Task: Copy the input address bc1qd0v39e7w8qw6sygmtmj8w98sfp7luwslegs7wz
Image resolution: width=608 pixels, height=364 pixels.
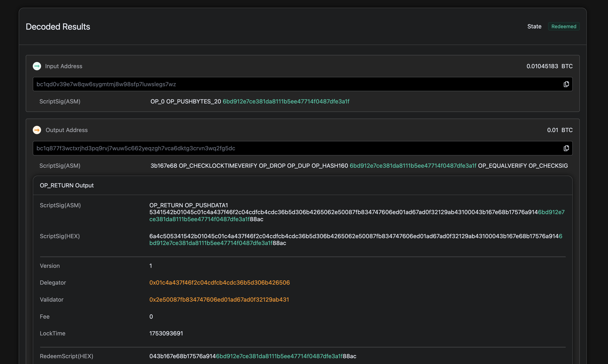Action: (x=566, y=84)
